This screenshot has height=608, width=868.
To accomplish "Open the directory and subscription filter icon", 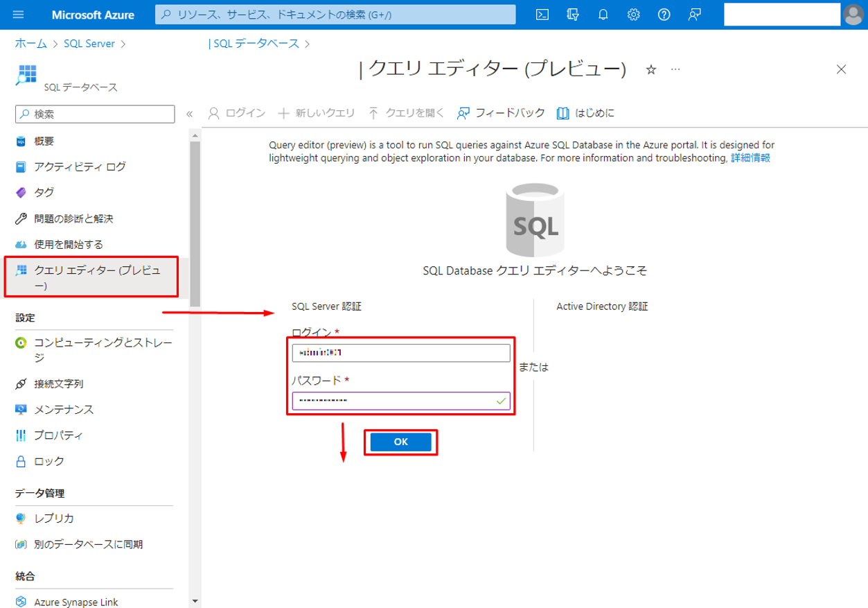I will click(x=573, y=15).
